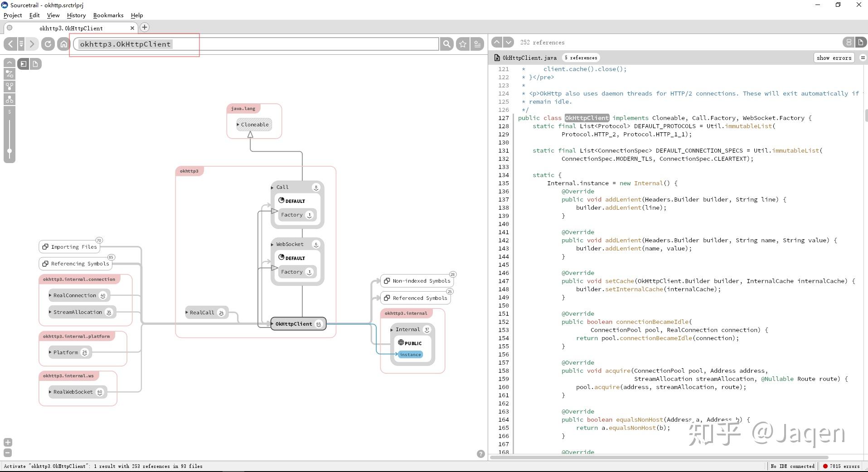Open the Project menu
Screen dimensions: 868x472
point(13,15)
